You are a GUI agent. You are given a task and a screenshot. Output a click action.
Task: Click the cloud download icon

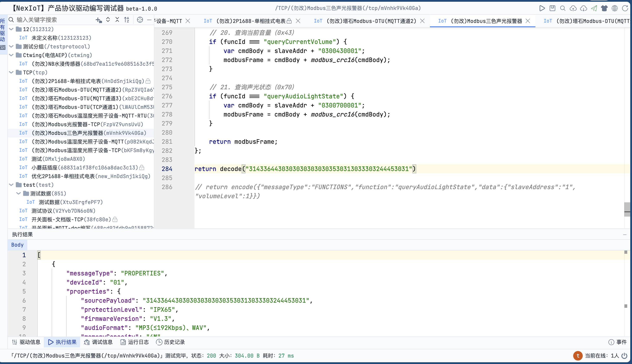(584, 8)
